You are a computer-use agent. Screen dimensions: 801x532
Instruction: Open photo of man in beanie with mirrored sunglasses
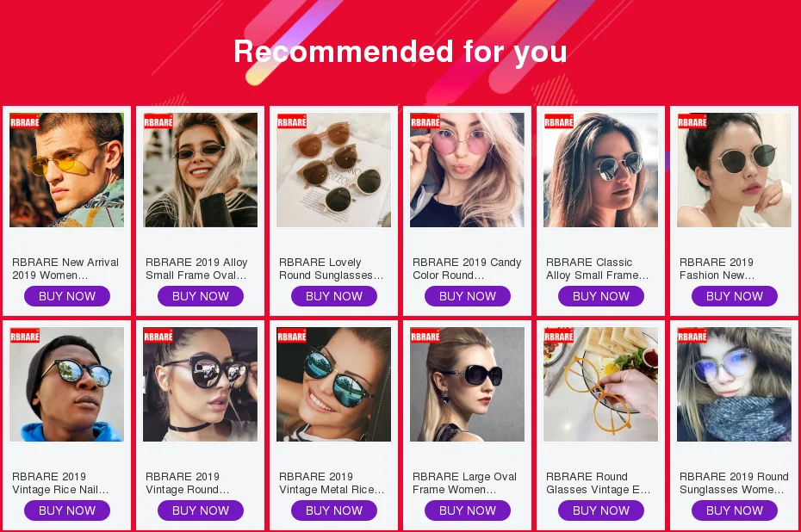click(x=67, y=385)
